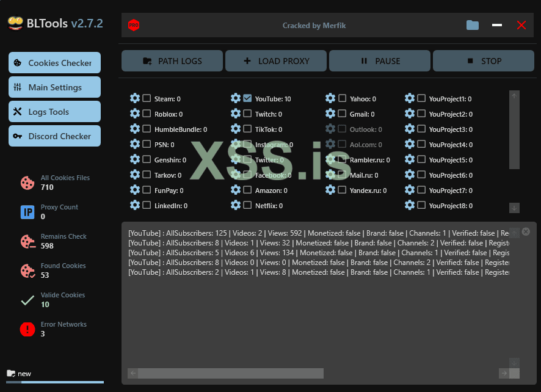The width and height of the screenshot is (541, 392).
Task: Click the folder icon in the title bar
Action: tap(473, 25)
